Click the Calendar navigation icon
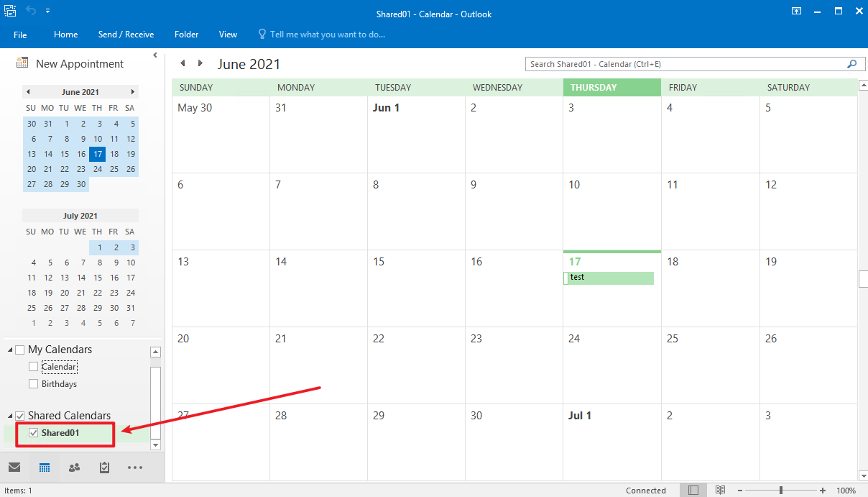 pyautogui.click(x=45, y=468)
